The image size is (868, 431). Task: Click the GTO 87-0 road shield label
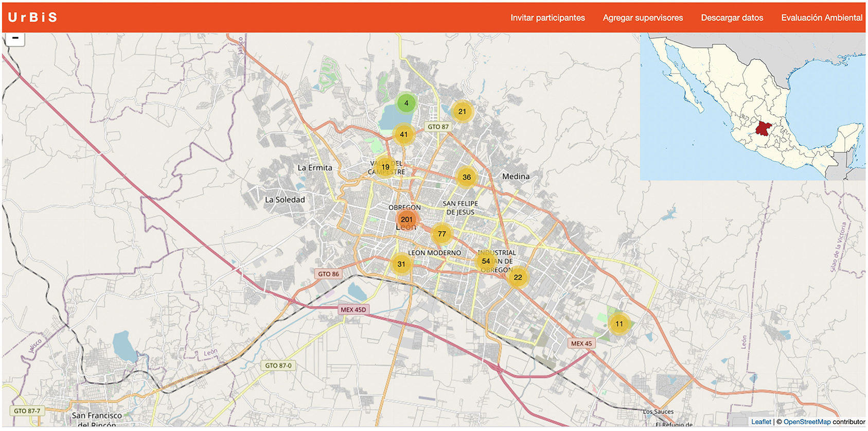[x=278, y=366]
